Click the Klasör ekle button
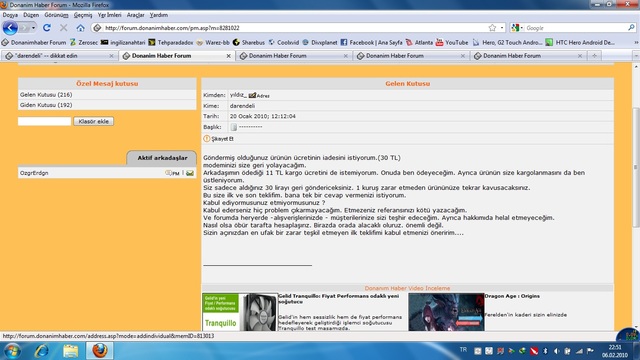640x360 pixels. tap(93, 121)
